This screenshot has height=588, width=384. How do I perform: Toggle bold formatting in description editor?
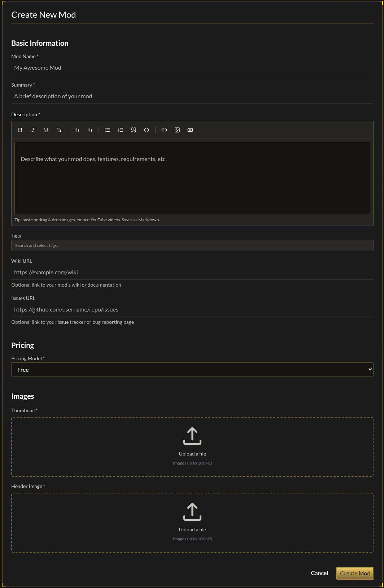pyautogui.click(x=20, y=130)
